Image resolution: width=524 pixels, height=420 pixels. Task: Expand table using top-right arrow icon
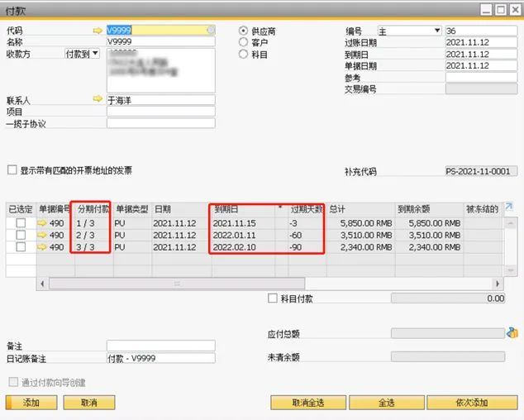click(508, 207)
